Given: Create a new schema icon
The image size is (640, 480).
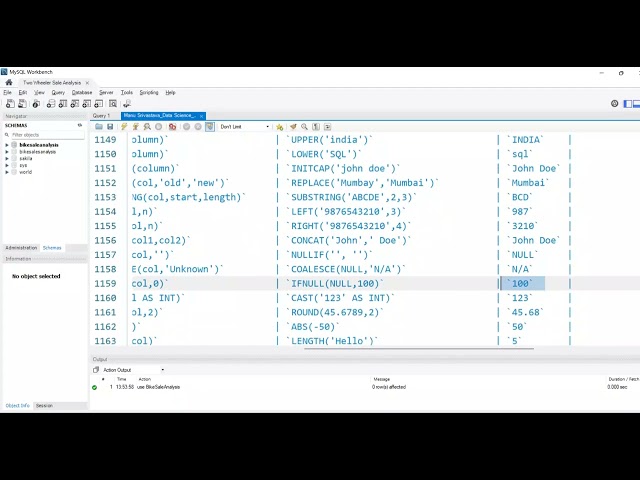Looking at the screenshot, I should tap(51, 104).
